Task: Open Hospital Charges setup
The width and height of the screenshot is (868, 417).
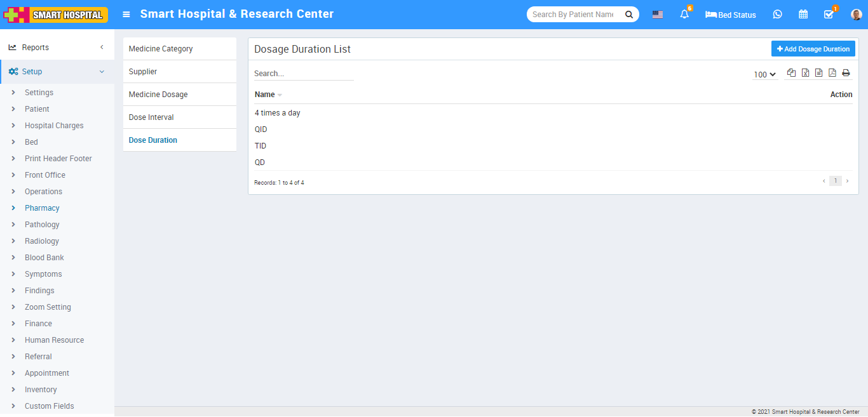Action: [x=54, y=126]
